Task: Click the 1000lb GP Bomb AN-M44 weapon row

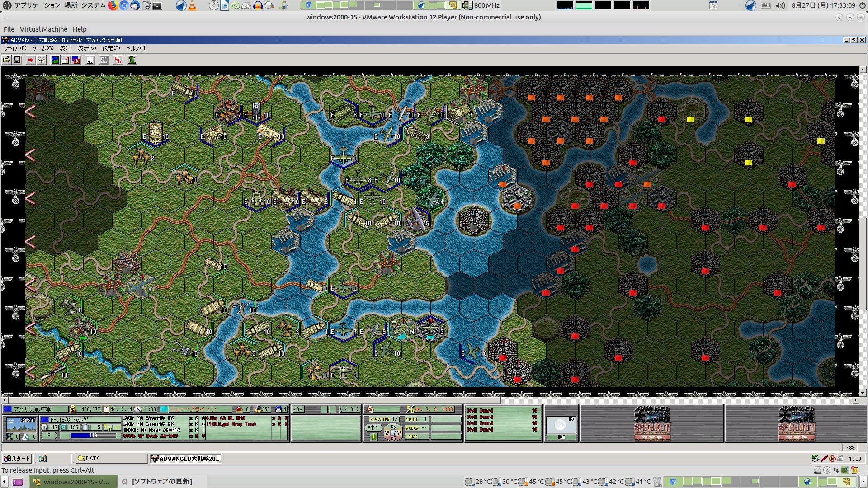Action: pyautogui.click(x=164, y=430)
